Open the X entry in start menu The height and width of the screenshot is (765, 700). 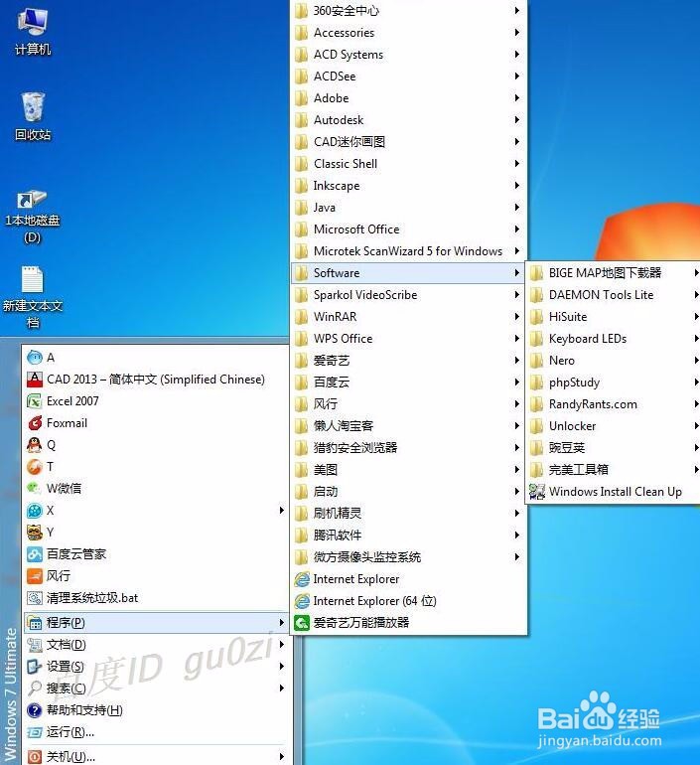156,511
